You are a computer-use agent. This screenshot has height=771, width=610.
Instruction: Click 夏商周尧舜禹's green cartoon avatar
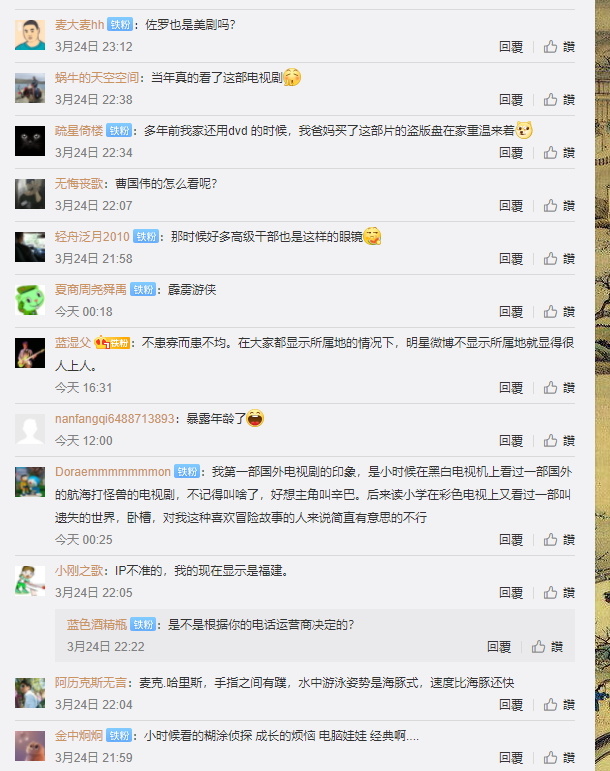30,300
